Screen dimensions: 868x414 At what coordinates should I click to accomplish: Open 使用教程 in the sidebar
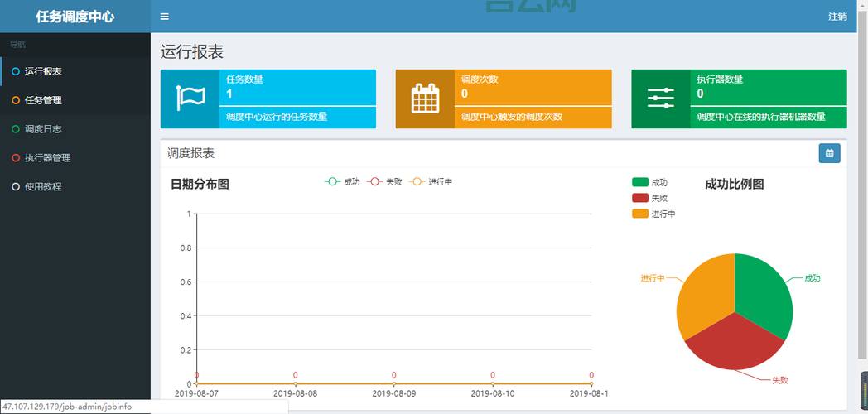[x=42, y=187]
